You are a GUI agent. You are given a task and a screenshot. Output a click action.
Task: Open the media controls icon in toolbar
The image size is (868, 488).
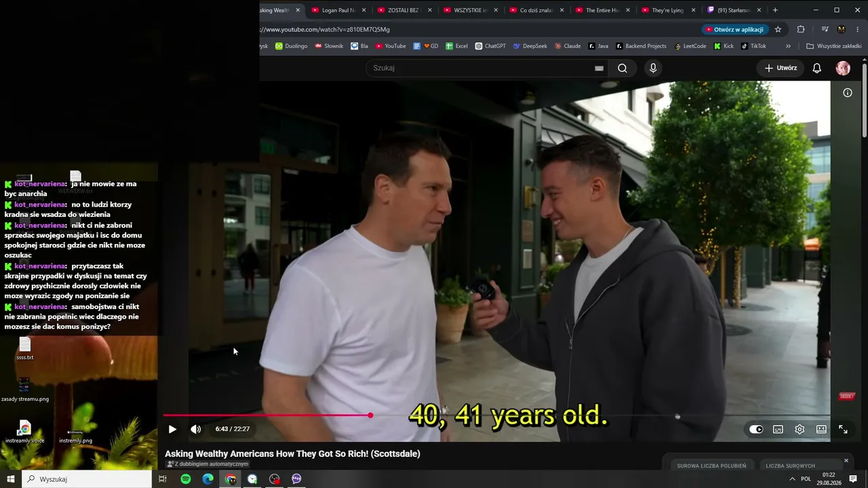click(825, 29)
